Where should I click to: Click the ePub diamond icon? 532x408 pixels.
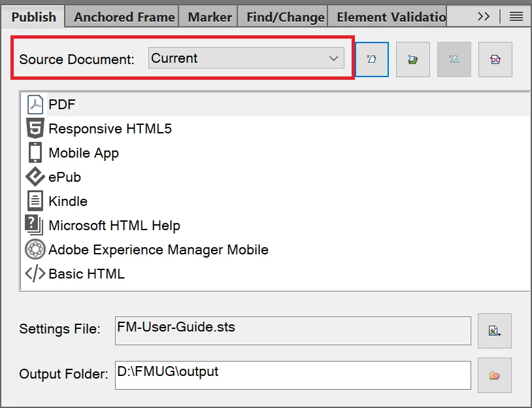(35, 177)
